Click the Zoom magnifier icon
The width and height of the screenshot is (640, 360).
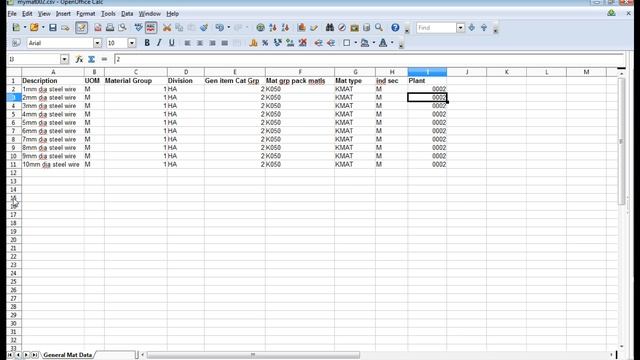tap(379, 28)
